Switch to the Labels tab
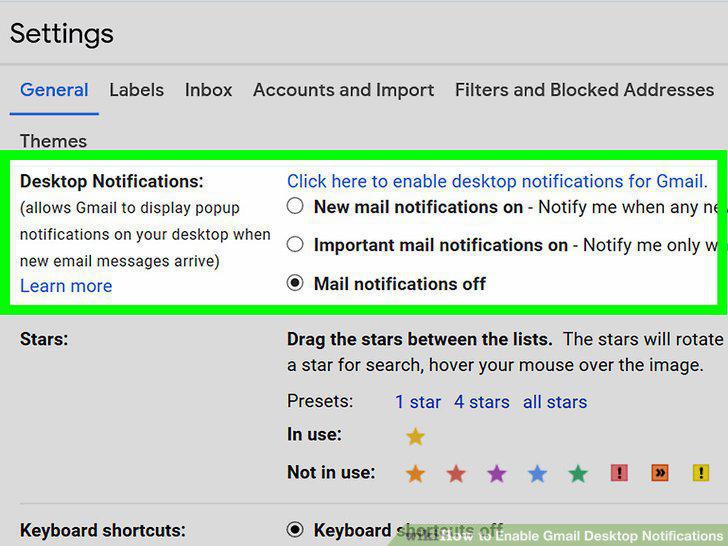This screenshot has width=728, height=546. pyautogui.click(x=136, y=90)
